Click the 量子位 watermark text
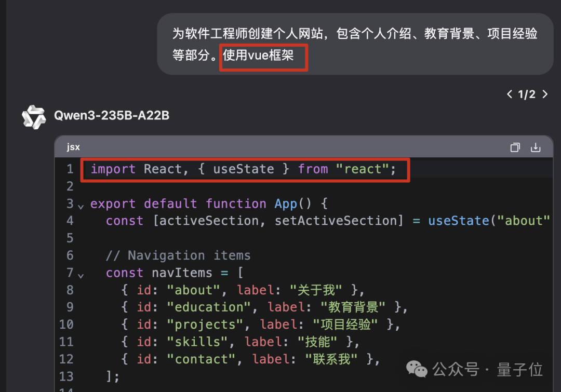 519,369
